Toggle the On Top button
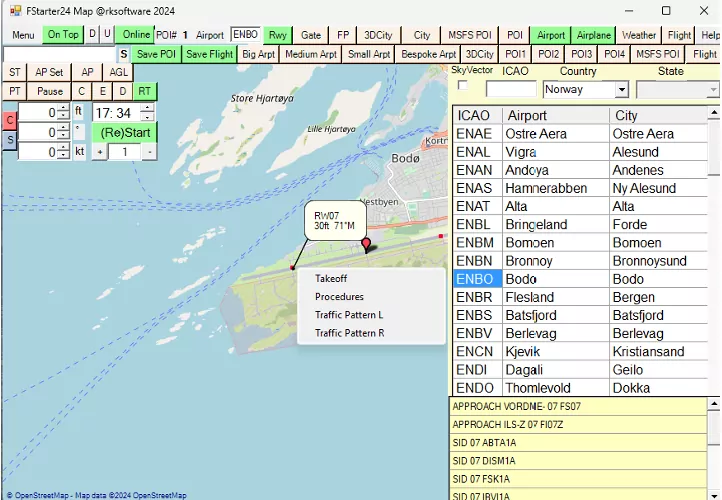This screenshot has width=722, height=500. (63, 35)
